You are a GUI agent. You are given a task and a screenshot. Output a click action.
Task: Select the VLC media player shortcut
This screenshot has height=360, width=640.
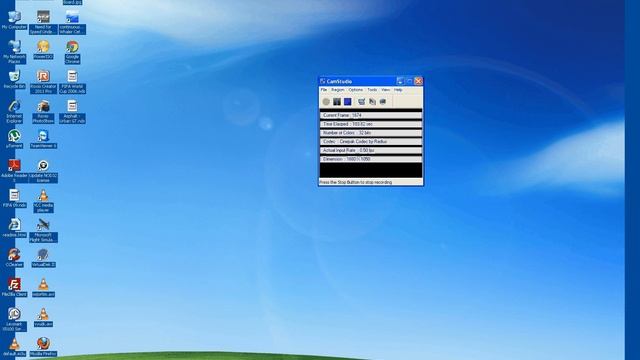[x=43, y=201]
